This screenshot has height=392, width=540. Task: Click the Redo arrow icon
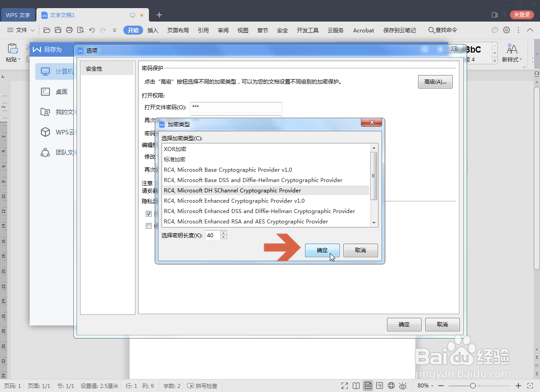(103, 30)
